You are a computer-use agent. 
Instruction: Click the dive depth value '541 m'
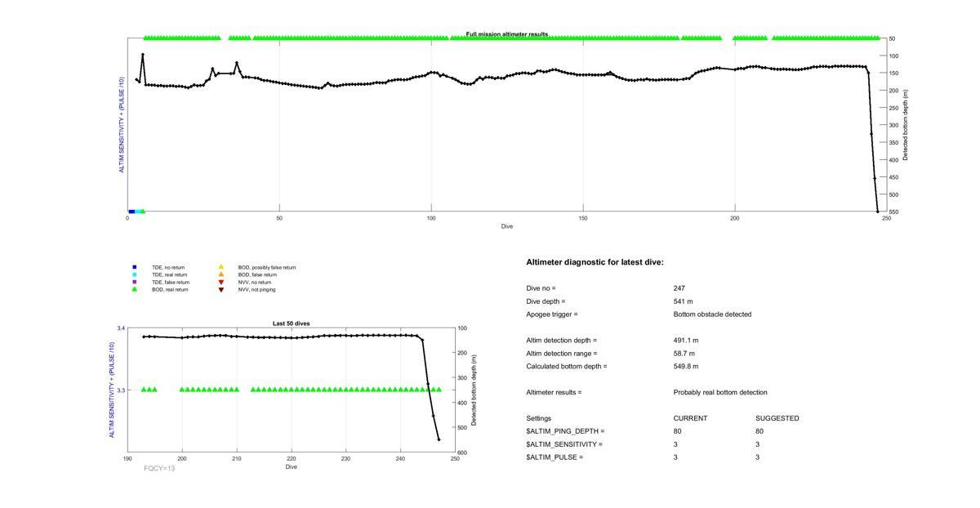tap(683, 301)
